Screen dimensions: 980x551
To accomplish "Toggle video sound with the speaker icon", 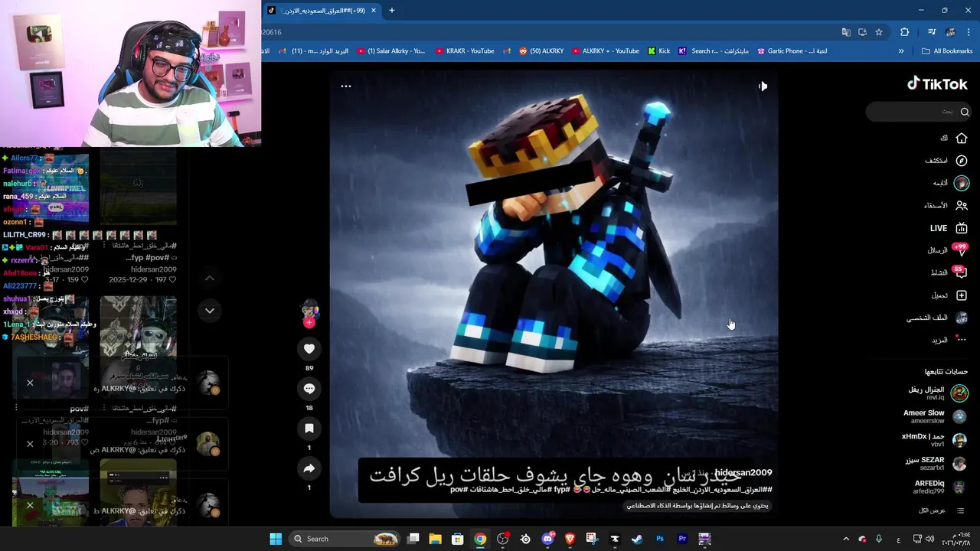I will [x=763, y=86].
